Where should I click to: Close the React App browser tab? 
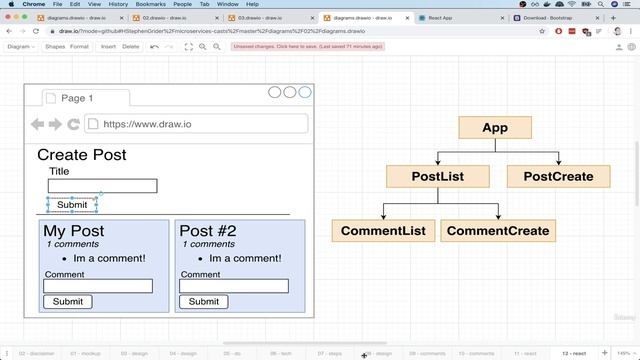(502, 18)
